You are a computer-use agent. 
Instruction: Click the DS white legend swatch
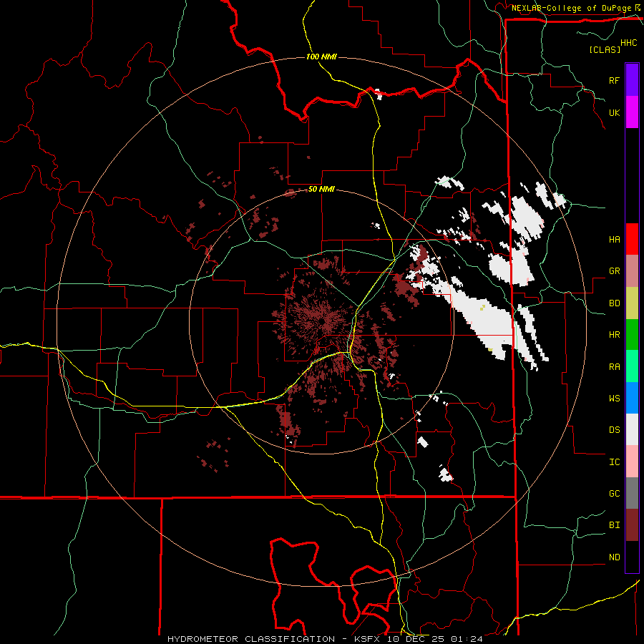tap(632, 429)
